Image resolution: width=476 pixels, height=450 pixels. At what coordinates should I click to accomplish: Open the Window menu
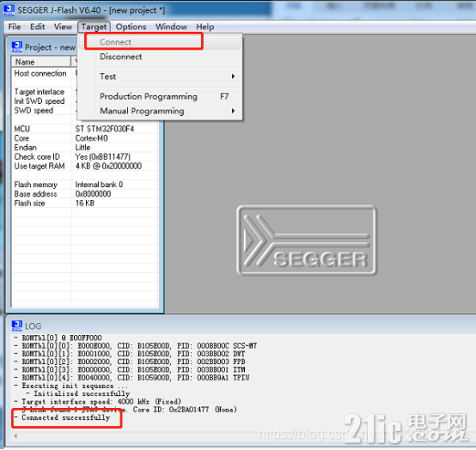(x=171, y=27)
